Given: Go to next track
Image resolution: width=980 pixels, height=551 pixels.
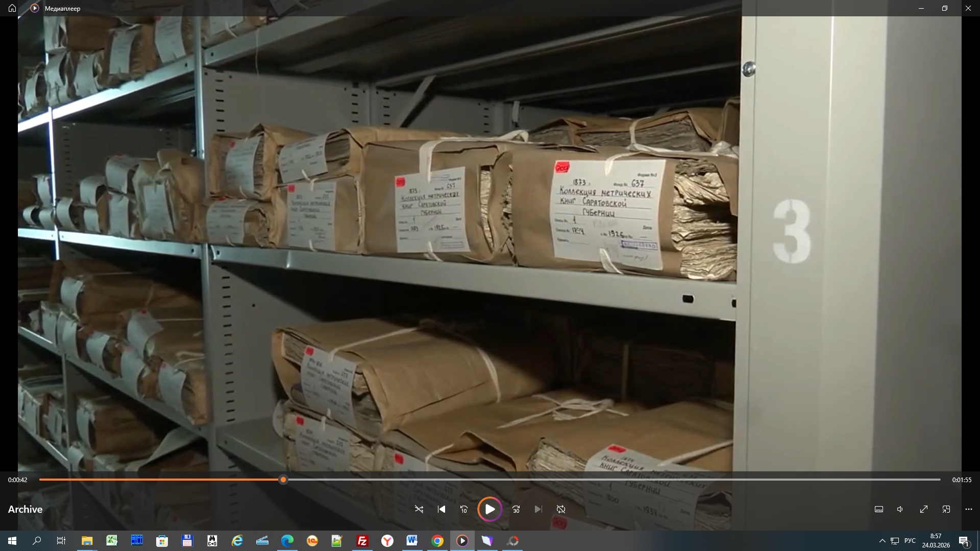Looking at the screenshot, I should tap(538, 509).
